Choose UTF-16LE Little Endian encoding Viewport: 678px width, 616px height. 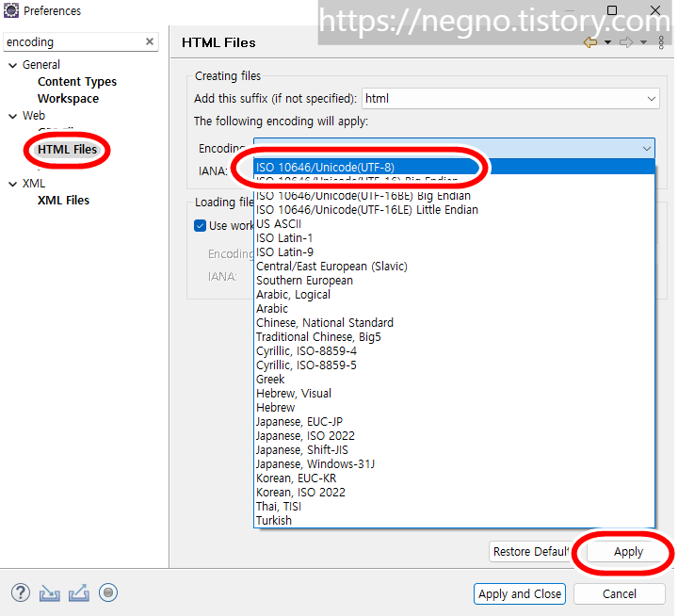pos(454,210)
